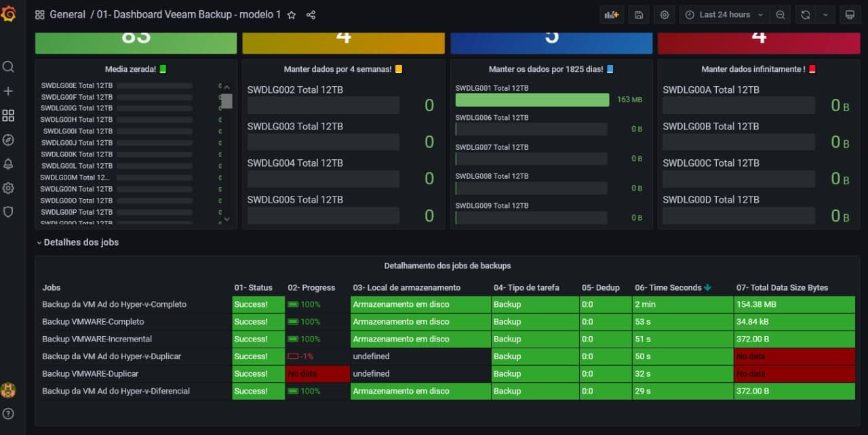Click the 34.84 kB data size cell
The image size is (868, 435).
click(x=794, y=321)
